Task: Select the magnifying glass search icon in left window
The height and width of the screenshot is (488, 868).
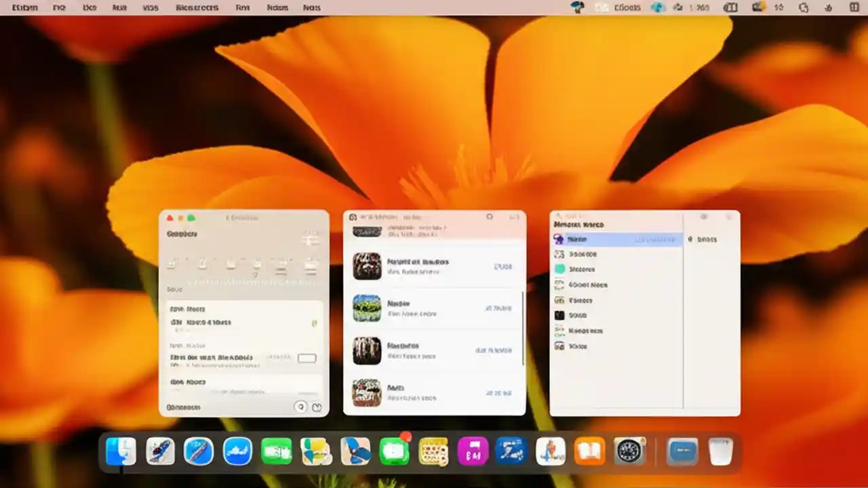Action: (302, 406)
